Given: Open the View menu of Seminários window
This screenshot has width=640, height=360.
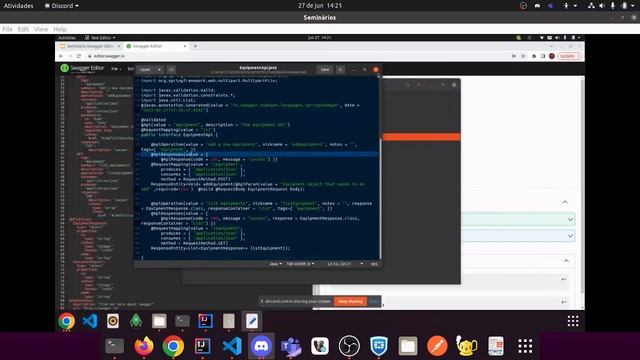Looking at the screenshot, I should point(41,29).
